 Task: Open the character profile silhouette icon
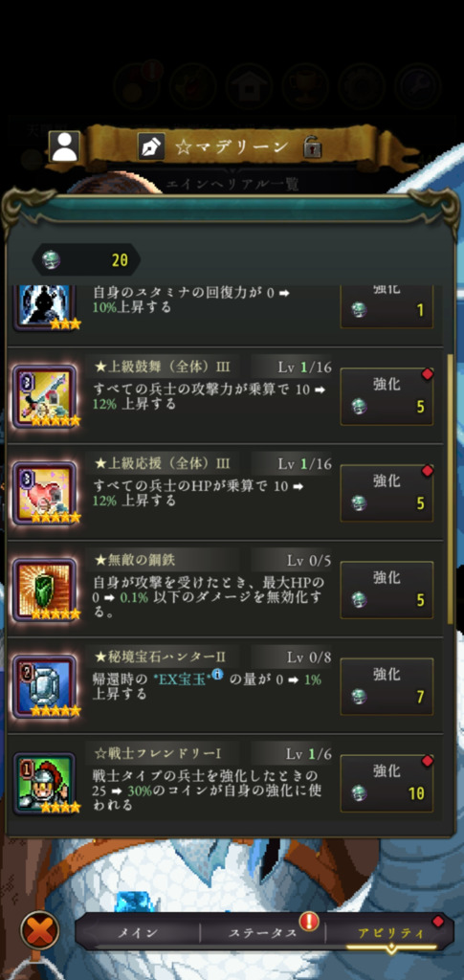pyautogui.click(x=64, y=146)
